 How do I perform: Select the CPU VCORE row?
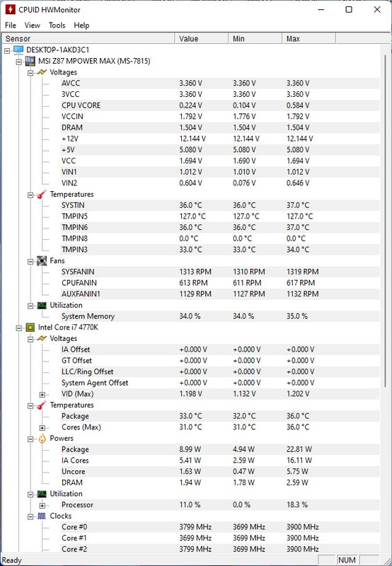pos(220,105)
